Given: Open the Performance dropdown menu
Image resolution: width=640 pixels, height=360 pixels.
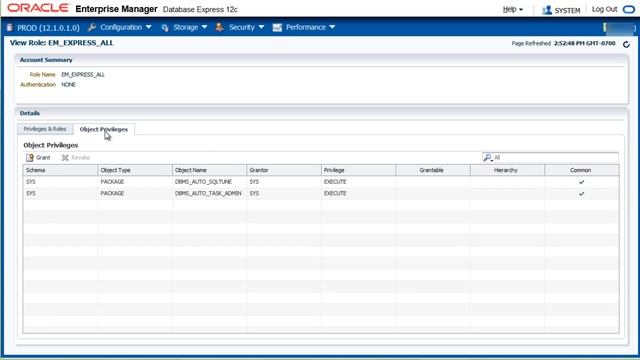Looking at the screenshot, I should 310,27.
